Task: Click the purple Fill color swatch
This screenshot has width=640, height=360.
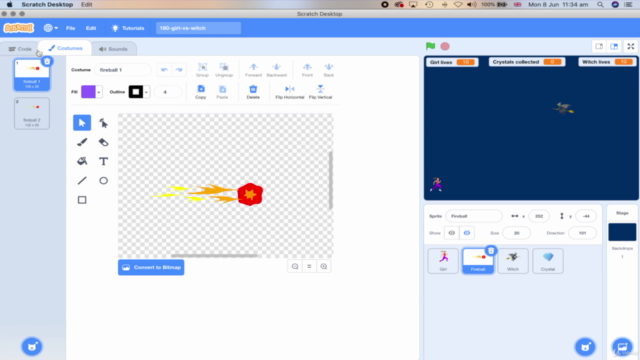Action: tap(88, 92)
